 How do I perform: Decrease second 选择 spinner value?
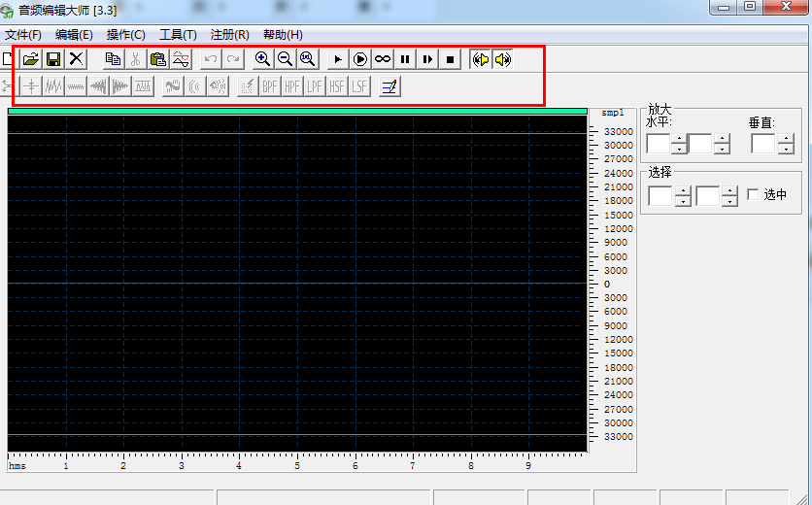click(729, 201)
